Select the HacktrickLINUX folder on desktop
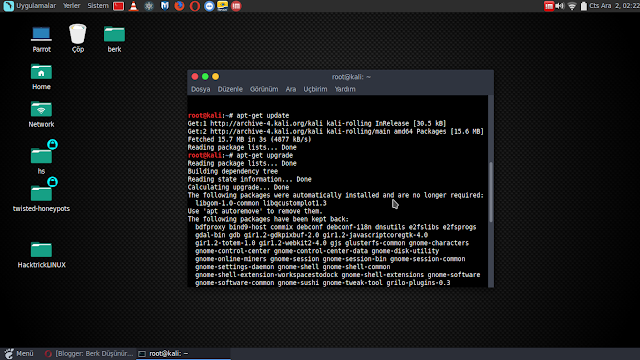 41,255
